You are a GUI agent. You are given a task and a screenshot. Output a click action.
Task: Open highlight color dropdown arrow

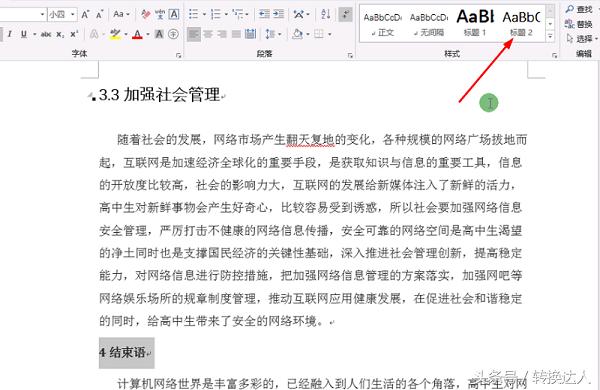[126, 34]
